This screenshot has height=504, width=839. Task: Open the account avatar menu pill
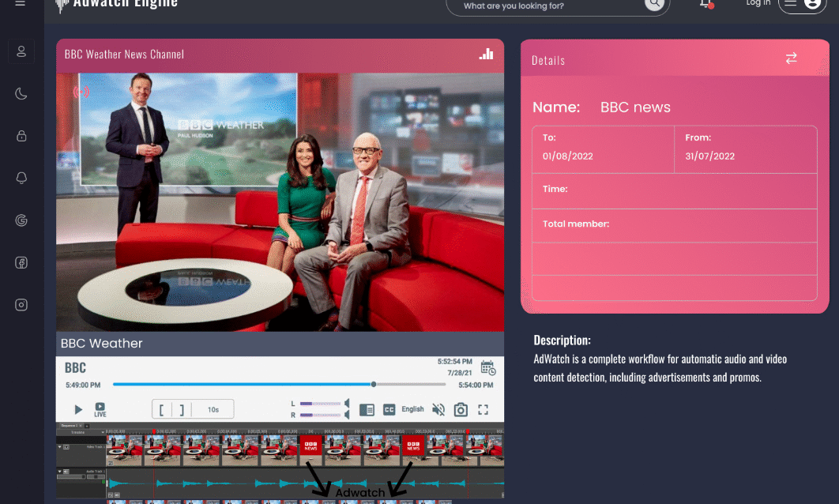[802, 6]
